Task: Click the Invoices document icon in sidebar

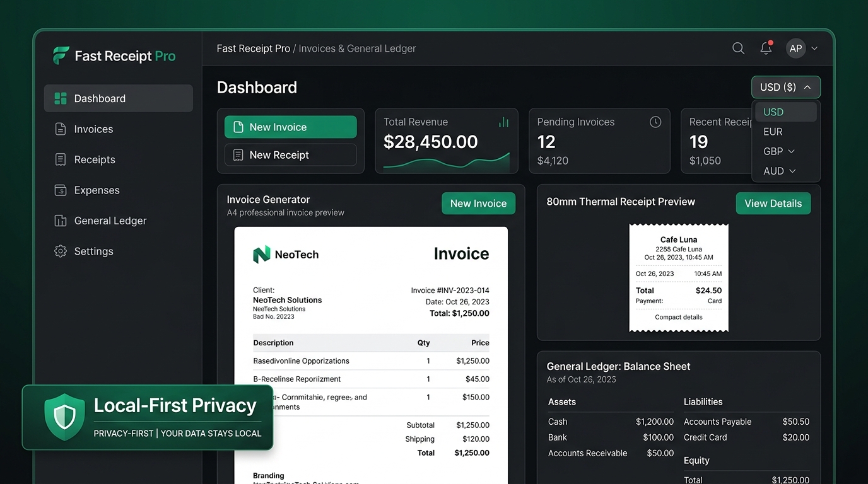Action: [x=61, y=129]
